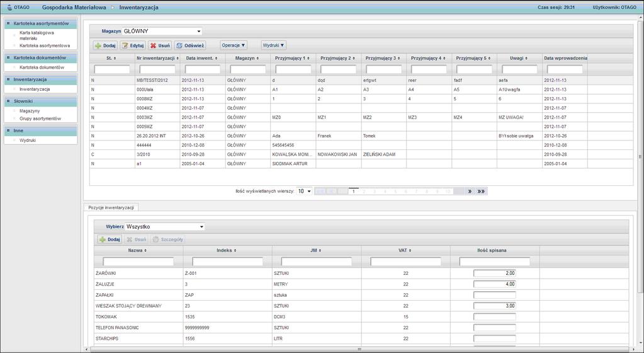Click the filter field under Data inwent.
The width and height of the screenshot is (644, 353).
click(x=203, y=69)
